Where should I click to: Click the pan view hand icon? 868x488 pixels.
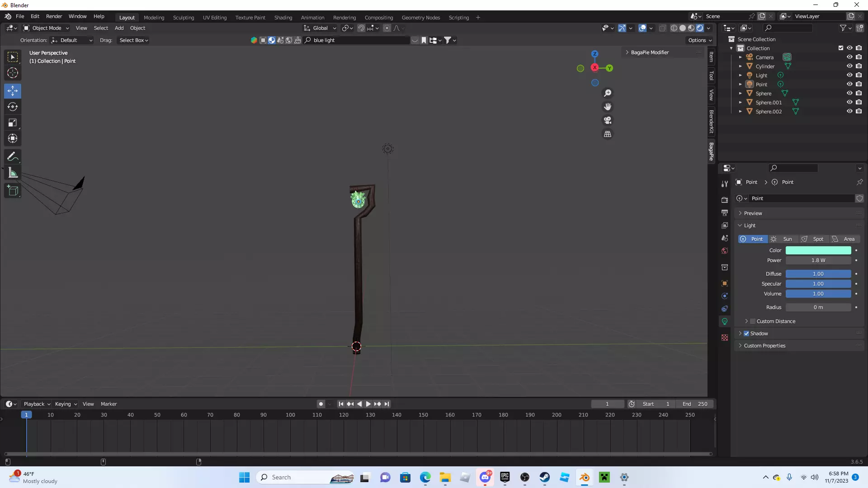pos(608,107)
